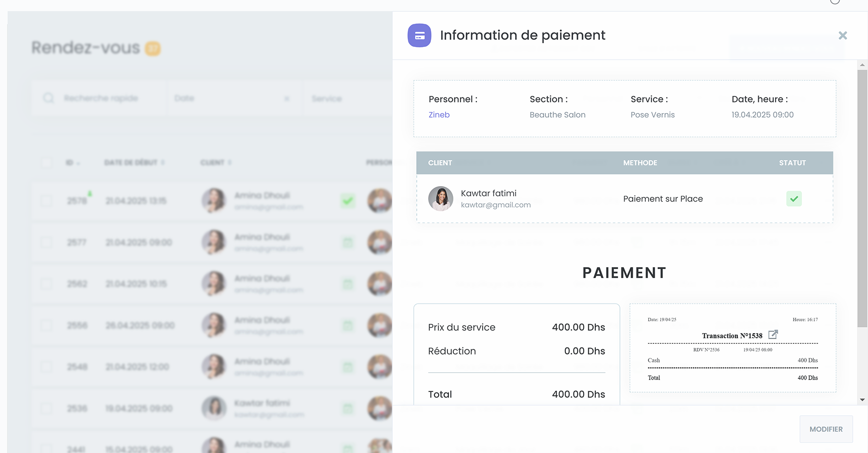Toggle the select-all checkbox in table header

[46, 163]
